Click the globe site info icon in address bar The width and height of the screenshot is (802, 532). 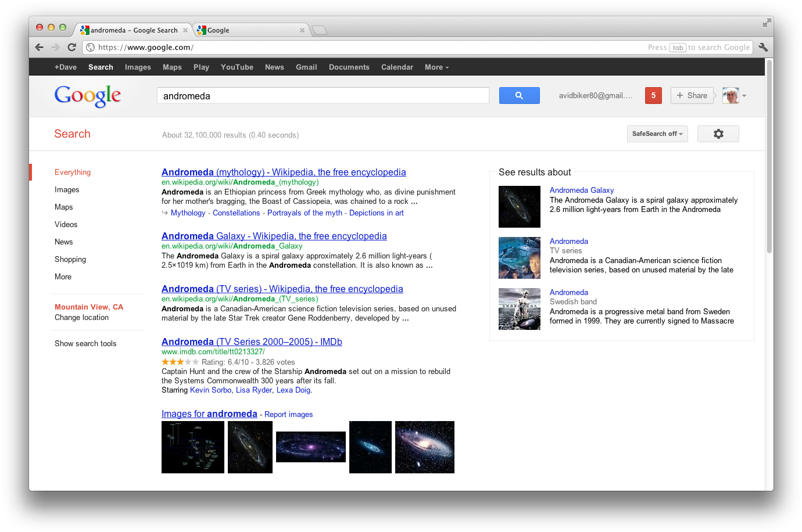point(91,48)
